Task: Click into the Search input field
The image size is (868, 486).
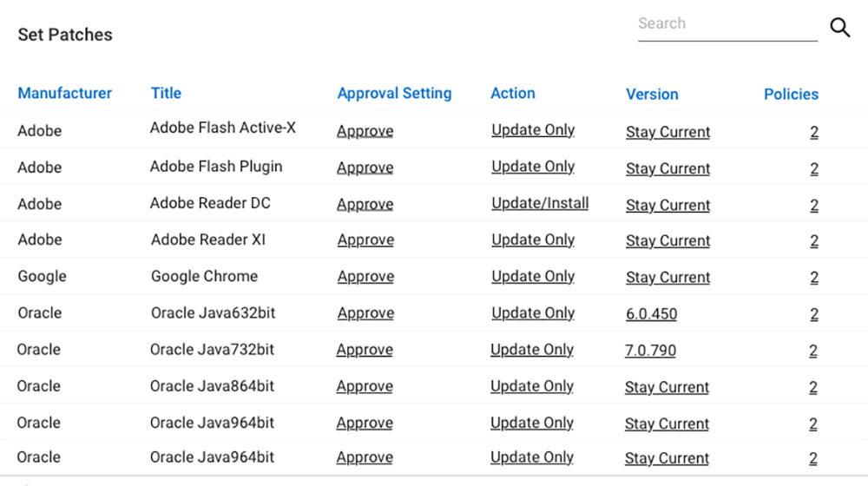Action: click(x=726, y=24)
